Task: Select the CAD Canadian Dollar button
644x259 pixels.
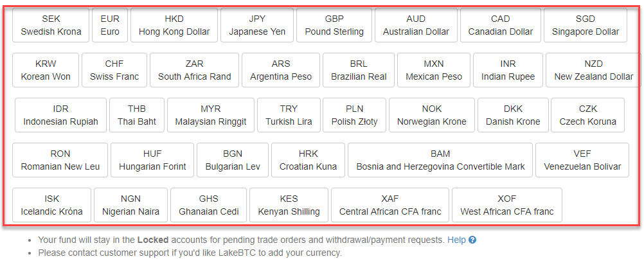Action: point(501,25)
